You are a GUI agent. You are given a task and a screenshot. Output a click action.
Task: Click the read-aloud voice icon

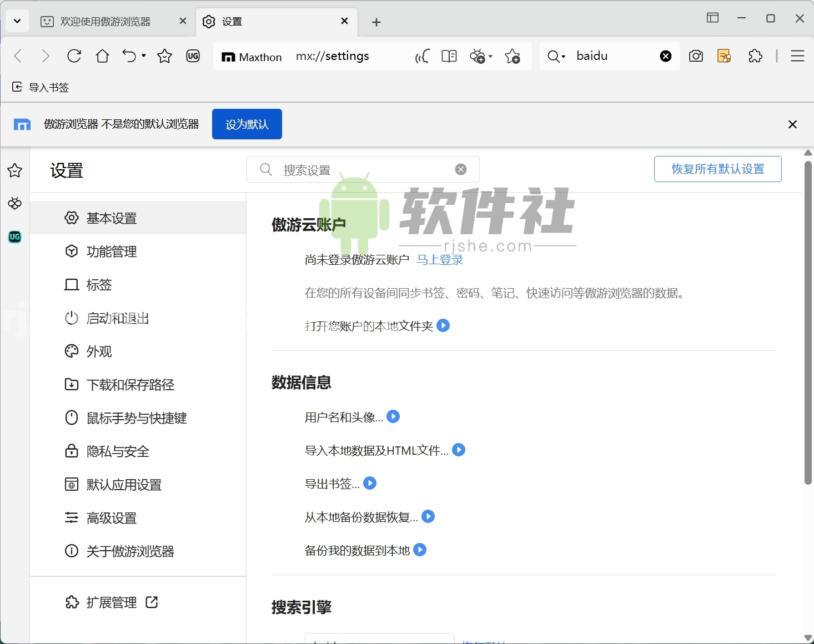point(421,56)
